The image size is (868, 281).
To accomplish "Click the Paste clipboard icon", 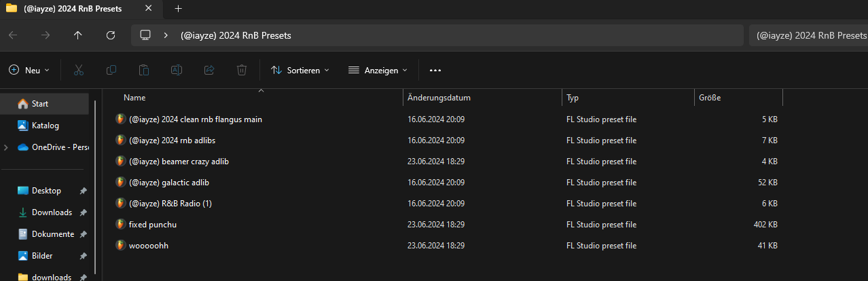I will [x=144, y=70].
